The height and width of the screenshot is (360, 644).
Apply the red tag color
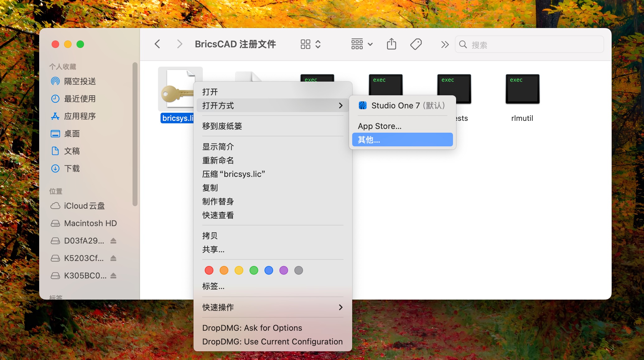coord(209,270)
